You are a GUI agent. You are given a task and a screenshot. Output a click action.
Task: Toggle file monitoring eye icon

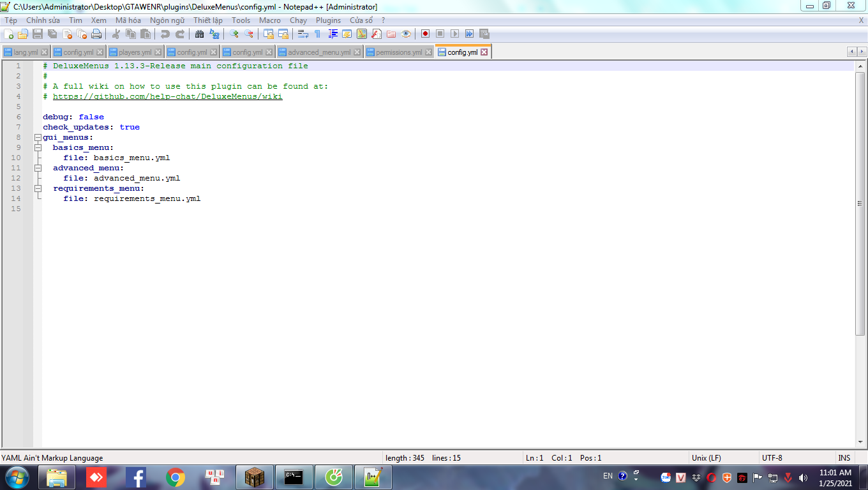(x=406, y=34)
